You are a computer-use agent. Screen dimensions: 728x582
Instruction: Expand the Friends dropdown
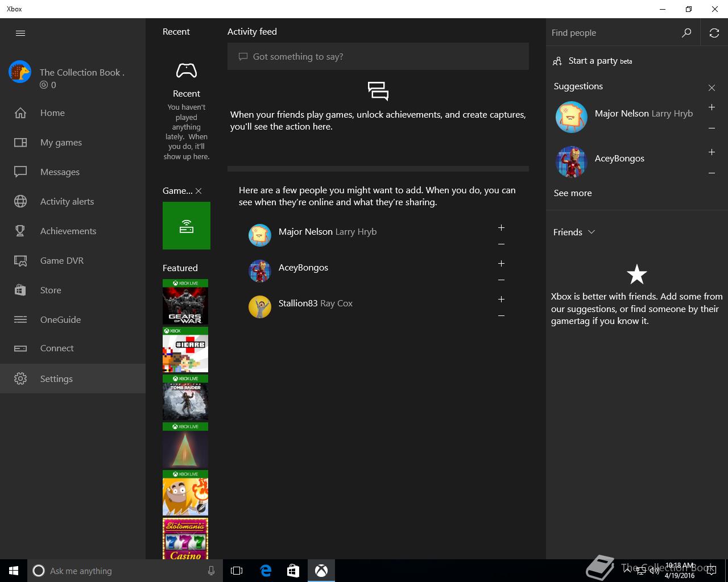coord(574,232)
